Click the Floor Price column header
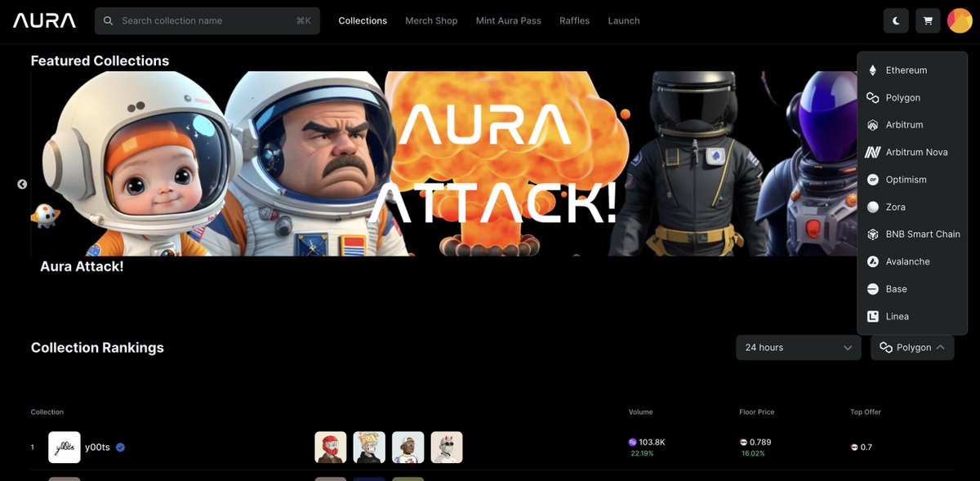The image size is (980, 481). click(757, 412)
